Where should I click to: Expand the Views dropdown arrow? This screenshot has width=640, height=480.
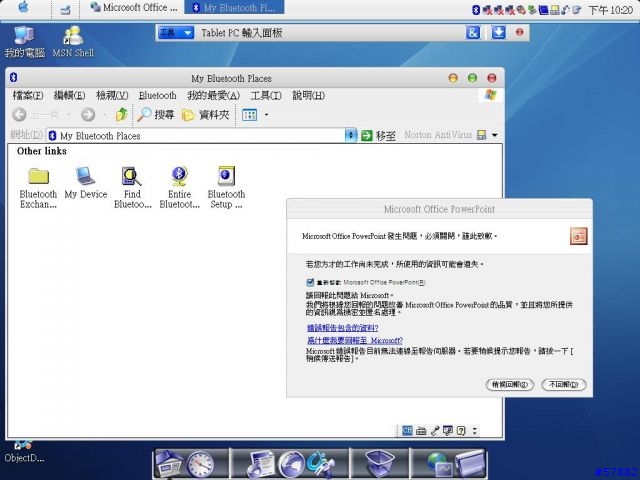(267, 115)
